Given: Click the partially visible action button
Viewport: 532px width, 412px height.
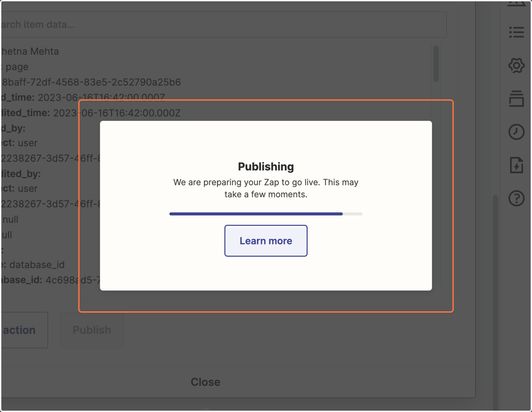Looking at the screenshot, I should [23, 330].
